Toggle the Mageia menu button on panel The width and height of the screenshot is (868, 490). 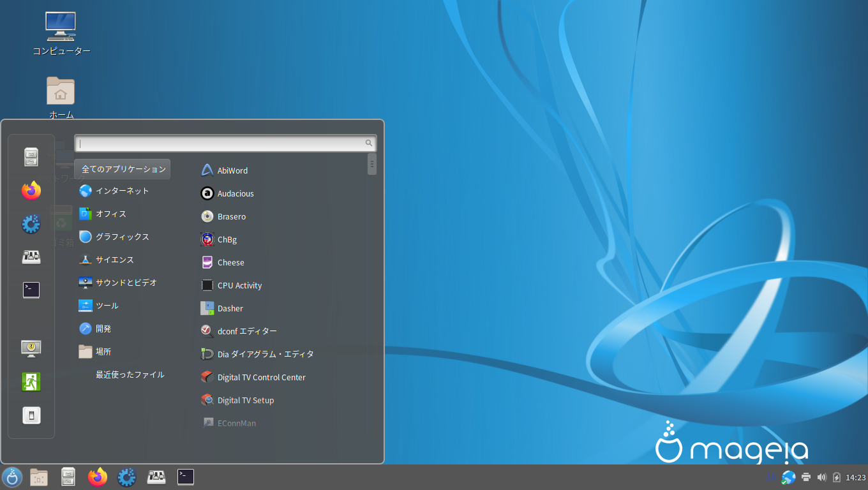point(12,477)
